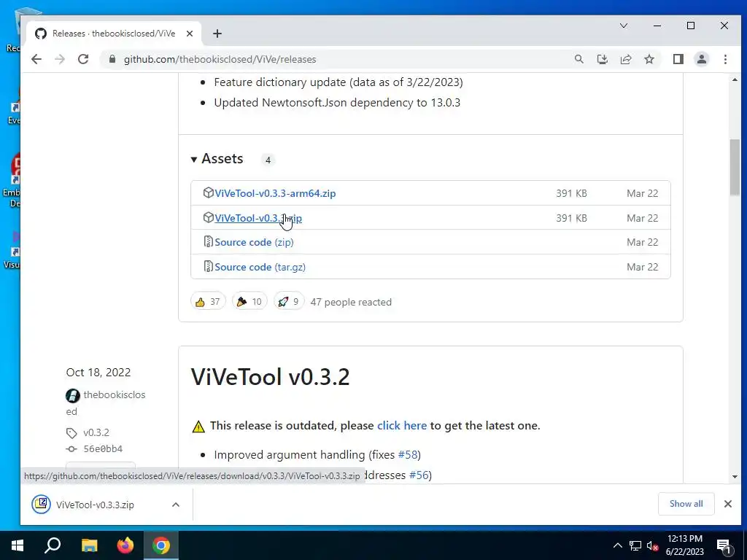Download ViVeTool-v0.3.3.zip asset

[x=258, y=218]
